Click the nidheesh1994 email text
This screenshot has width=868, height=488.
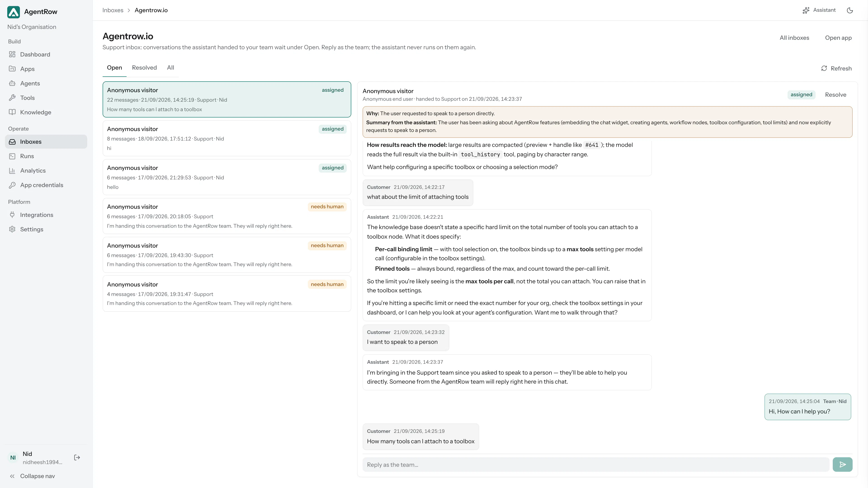click(42, 462)
